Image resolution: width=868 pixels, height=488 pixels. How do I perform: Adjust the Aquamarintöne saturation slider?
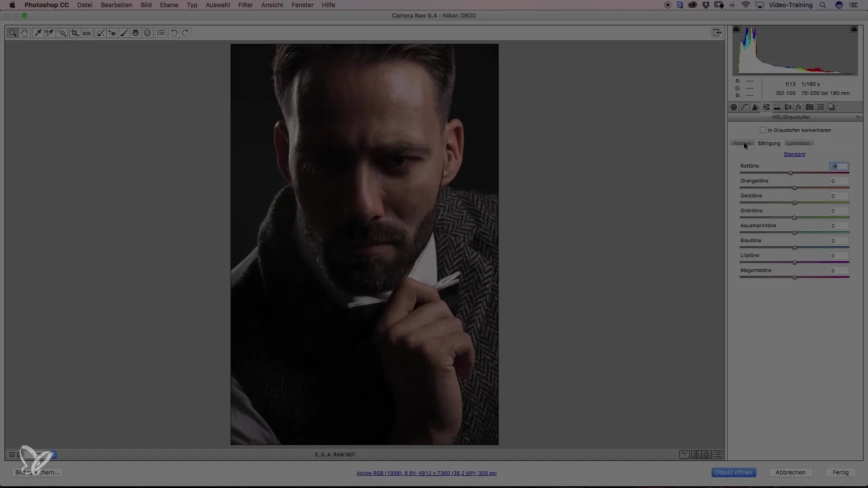pyautogui.click(x=794, y=233)
